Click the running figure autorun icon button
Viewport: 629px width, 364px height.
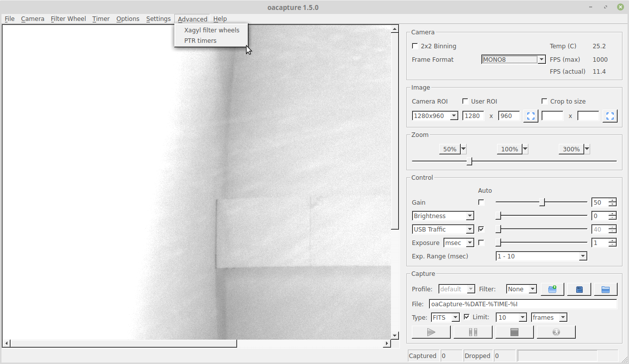(x=556, y=332)
